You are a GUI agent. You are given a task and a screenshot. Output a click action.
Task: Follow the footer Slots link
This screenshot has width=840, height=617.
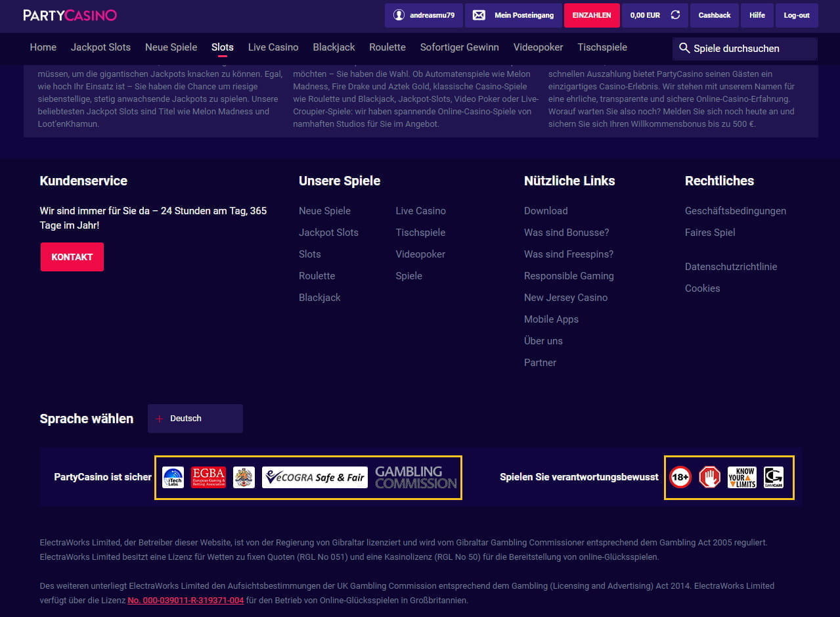coord(310,254)
